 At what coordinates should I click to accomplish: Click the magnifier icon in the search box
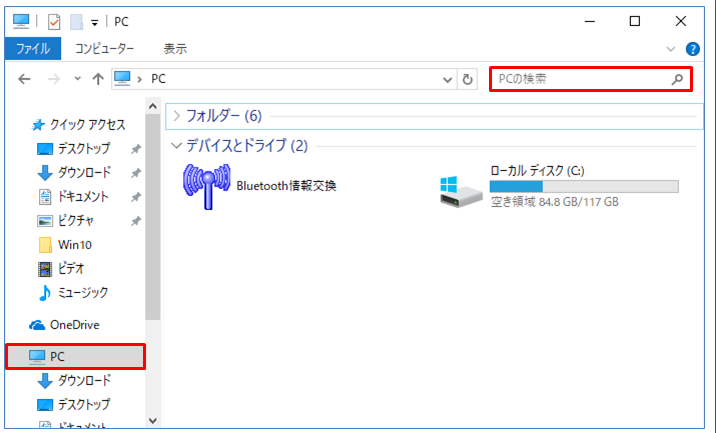pyautogui.click(x=677, y=78)
